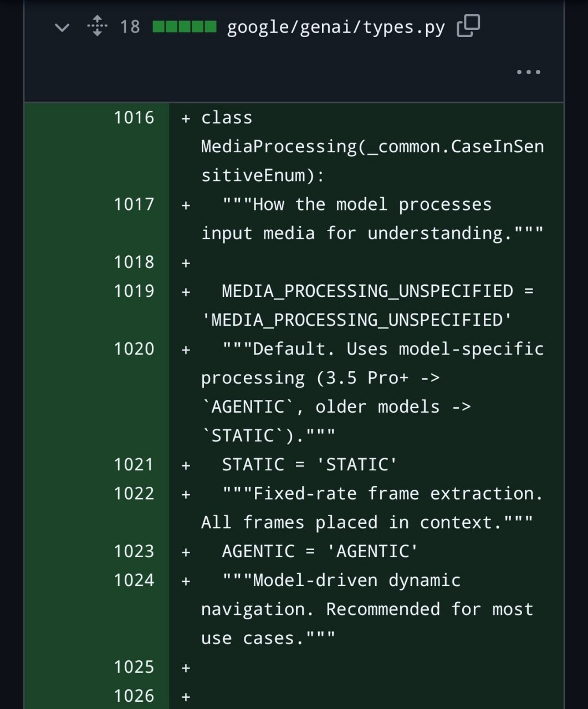588x709 pixels.
Task: Expand all hidden lines via arrows icon
Action: 97,26
